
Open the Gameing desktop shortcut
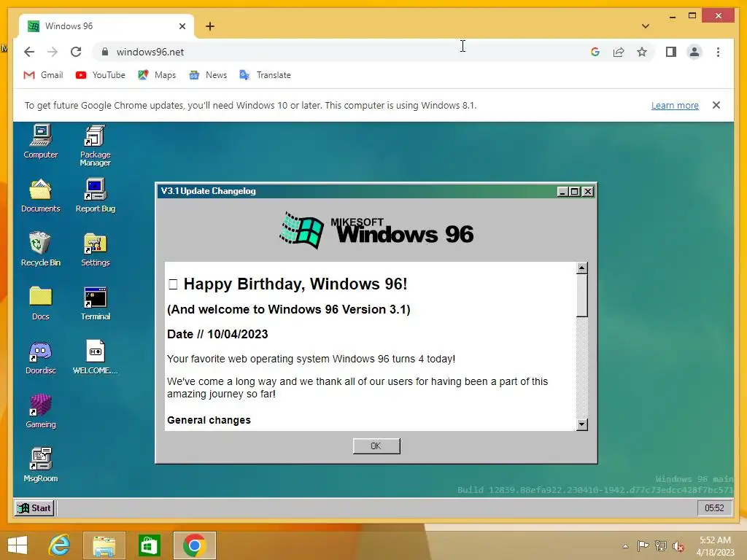(41, 411)
